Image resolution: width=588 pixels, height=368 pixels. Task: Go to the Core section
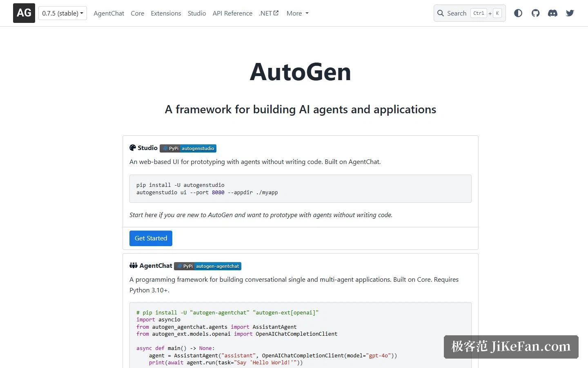137,13
